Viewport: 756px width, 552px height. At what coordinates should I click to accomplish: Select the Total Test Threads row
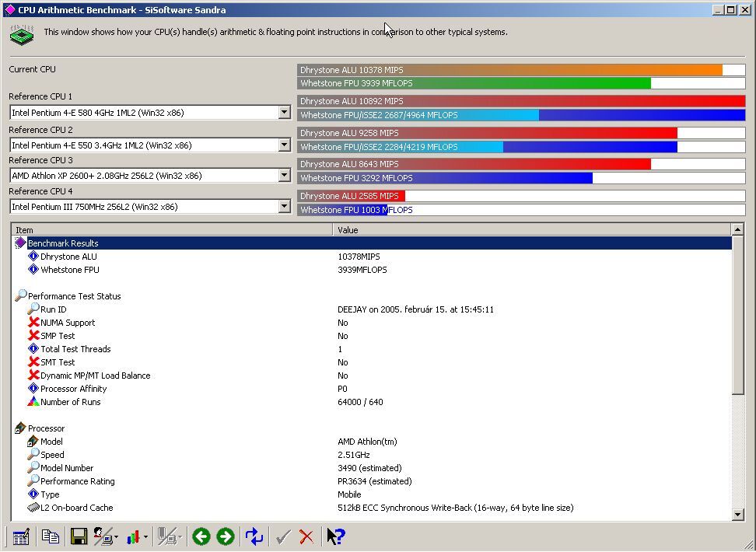[x=371, y=348]
